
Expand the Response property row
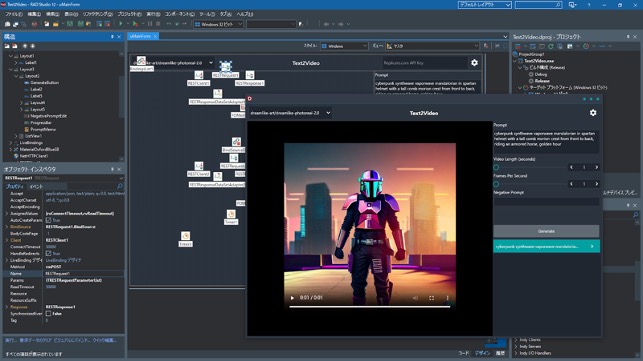[7, 307]
